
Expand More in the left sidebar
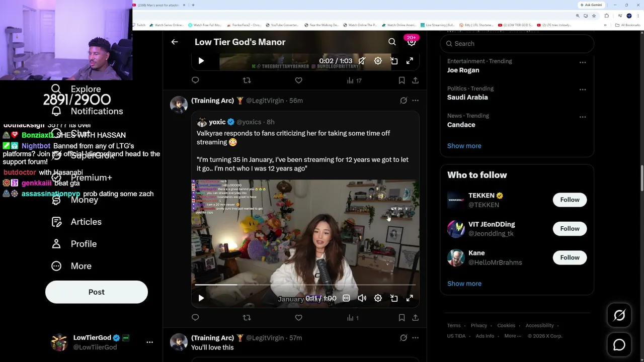tap(71, 266)
